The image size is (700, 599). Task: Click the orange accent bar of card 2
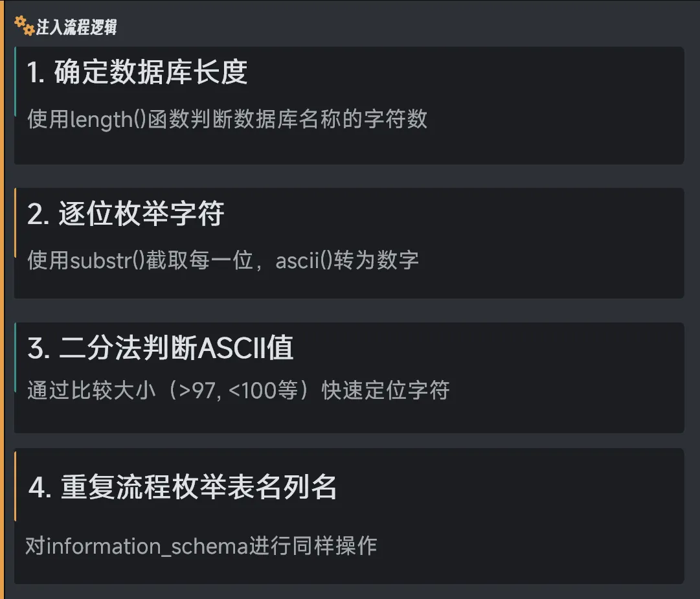[15, 223]
